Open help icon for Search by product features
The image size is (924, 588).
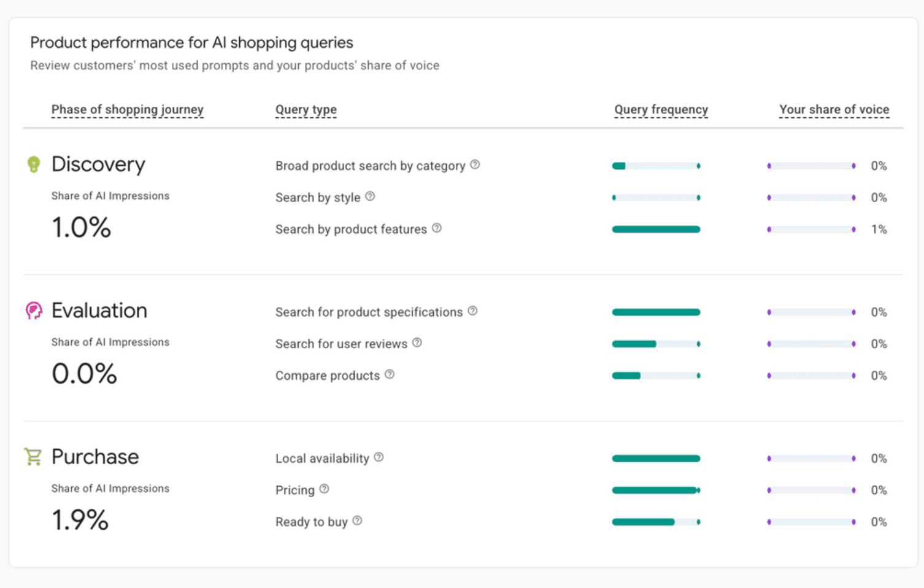pos(437,228)
